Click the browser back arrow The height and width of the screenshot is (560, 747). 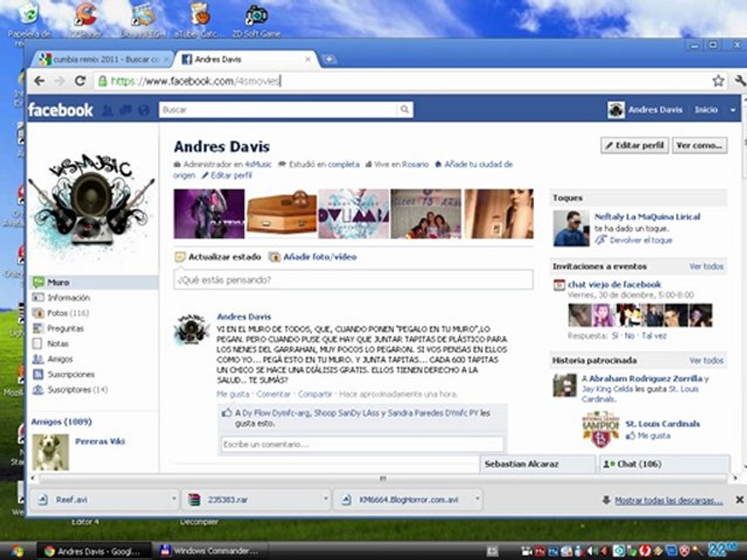tap(39, 81)
